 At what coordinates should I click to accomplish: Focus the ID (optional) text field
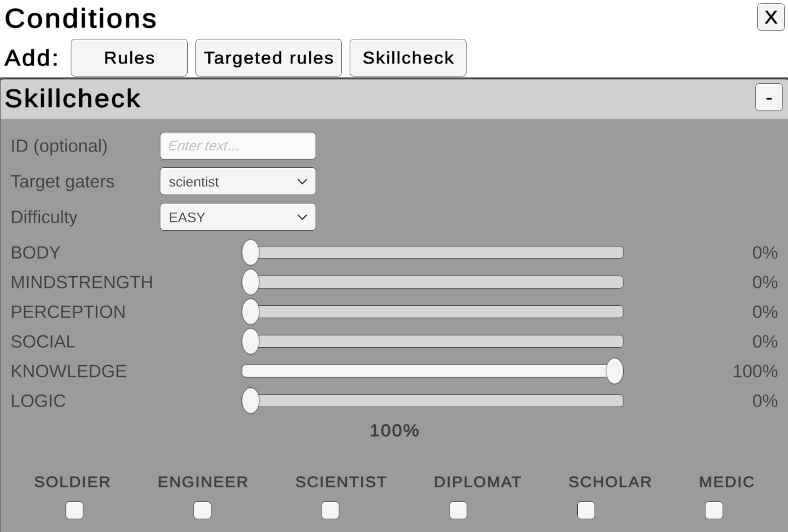pos(238,145)
